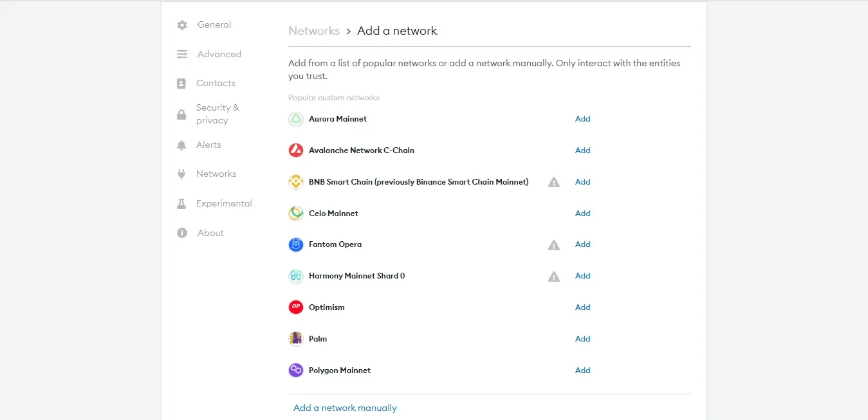Click the BNB Smart Chain logo
The height and width of the screenshot is (420, 868).
click(x=296, y=182)
